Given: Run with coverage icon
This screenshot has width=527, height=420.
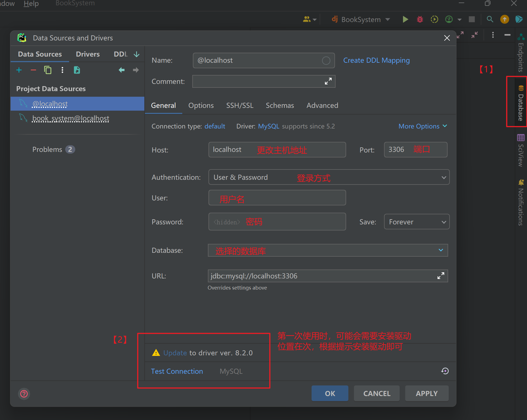Looking at the screenshot, I should [434, 19].
